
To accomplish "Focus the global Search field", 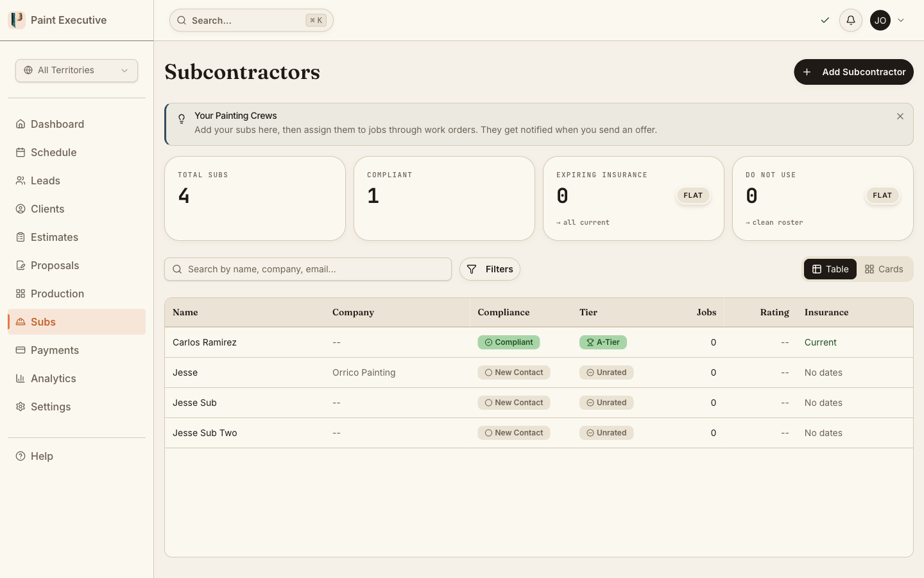I will [x=252, y=21].
